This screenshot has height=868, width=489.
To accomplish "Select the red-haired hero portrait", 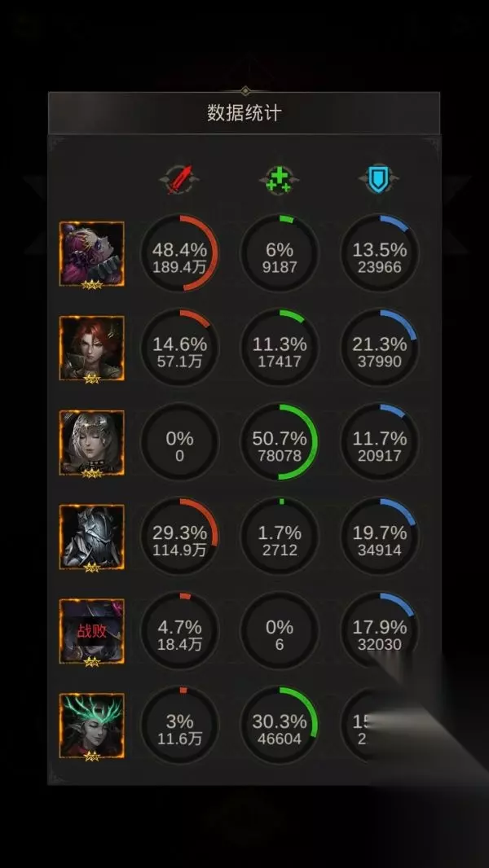I will [92, 349].
